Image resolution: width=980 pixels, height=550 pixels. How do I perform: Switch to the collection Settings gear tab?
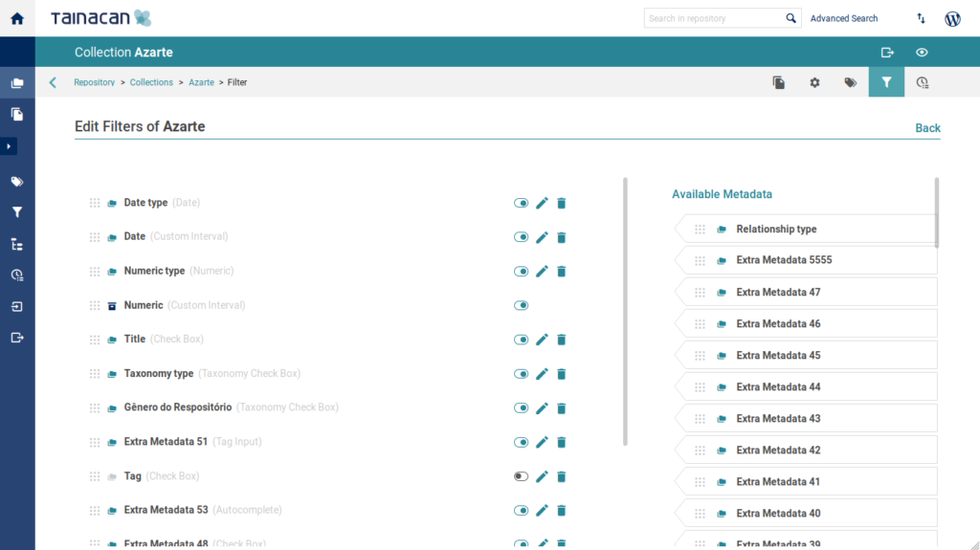[814, 82]
